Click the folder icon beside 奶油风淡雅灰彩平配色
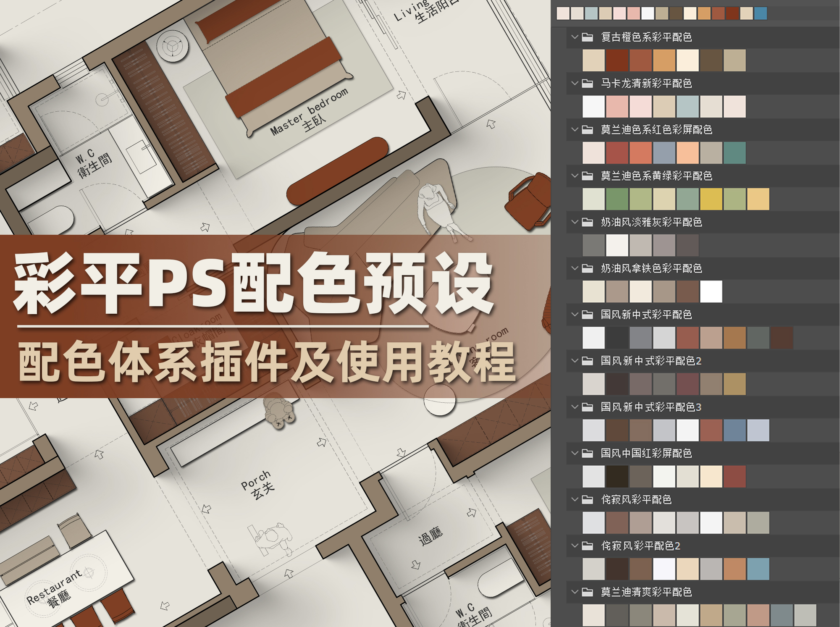The image size is (840, 627). coord(588,222)
